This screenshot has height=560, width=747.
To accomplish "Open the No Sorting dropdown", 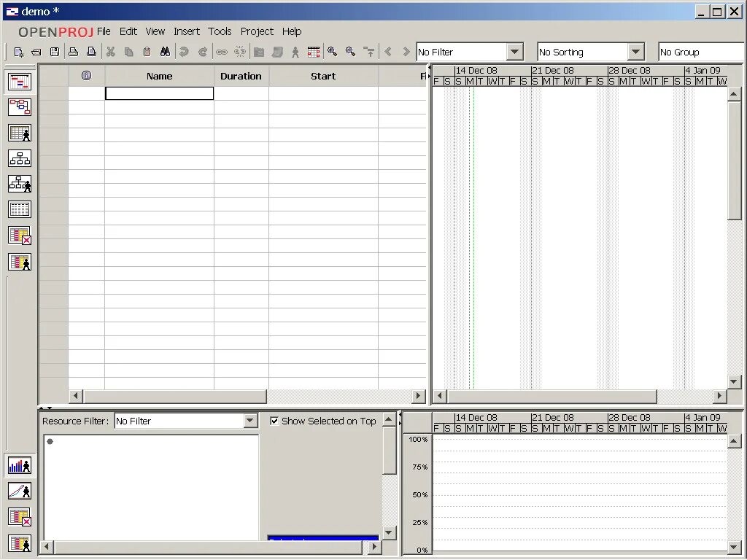I will coord(635,52).
